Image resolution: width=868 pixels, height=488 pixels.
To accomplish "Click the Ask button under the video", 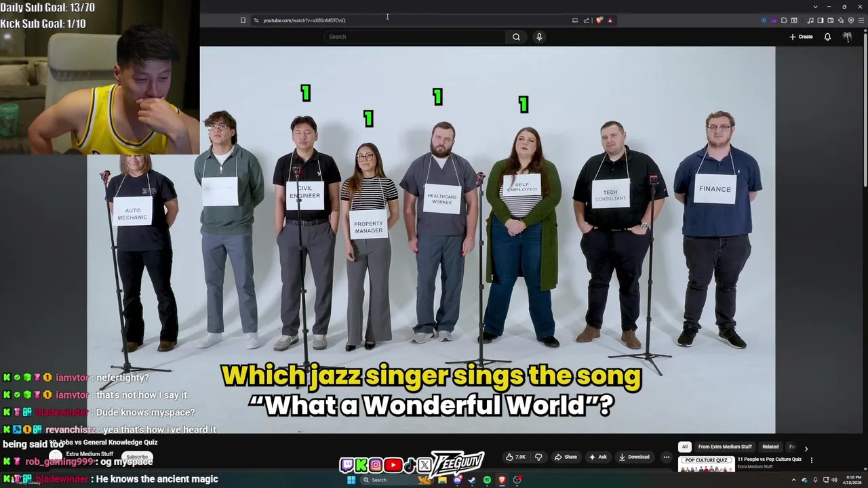I will (x=598, y=457).
